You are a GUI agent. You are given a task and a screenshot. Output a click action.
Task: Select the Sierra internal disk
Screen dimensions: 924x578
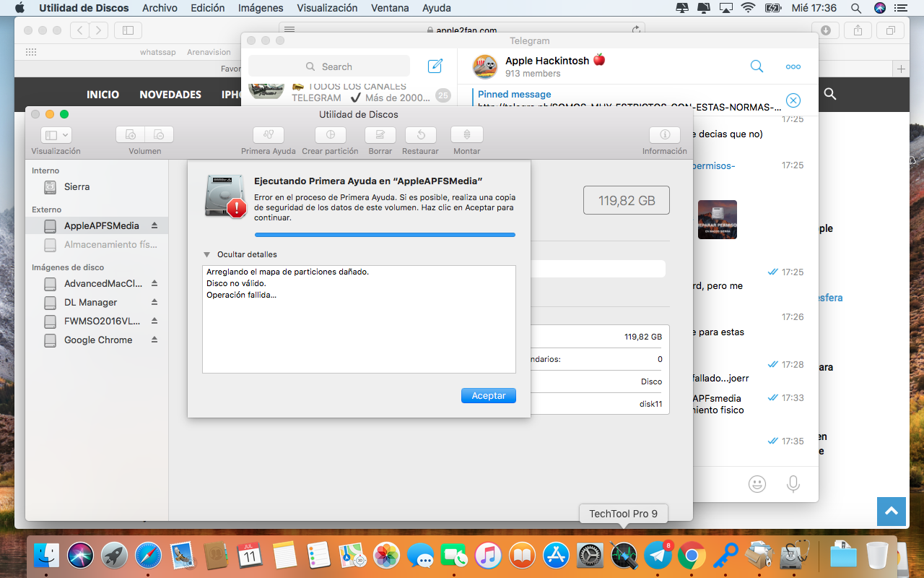[97, 187]
